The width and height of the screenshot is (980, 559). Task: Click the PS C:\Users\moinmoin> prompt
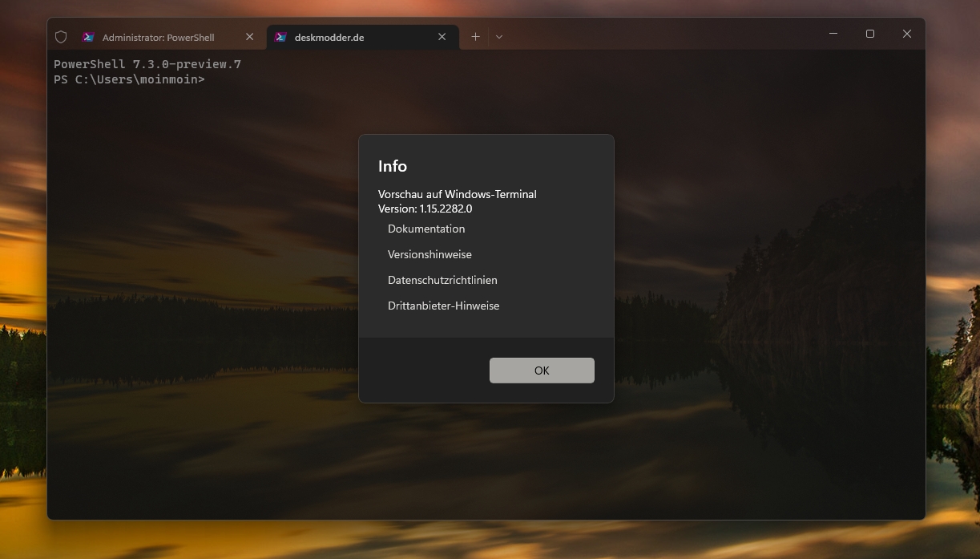(129, 79)
